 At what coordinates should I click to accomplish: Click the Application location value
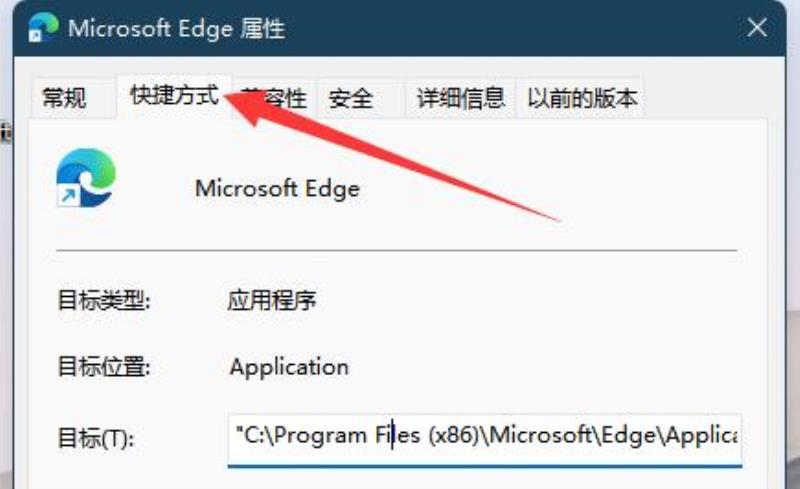(289, 368)
